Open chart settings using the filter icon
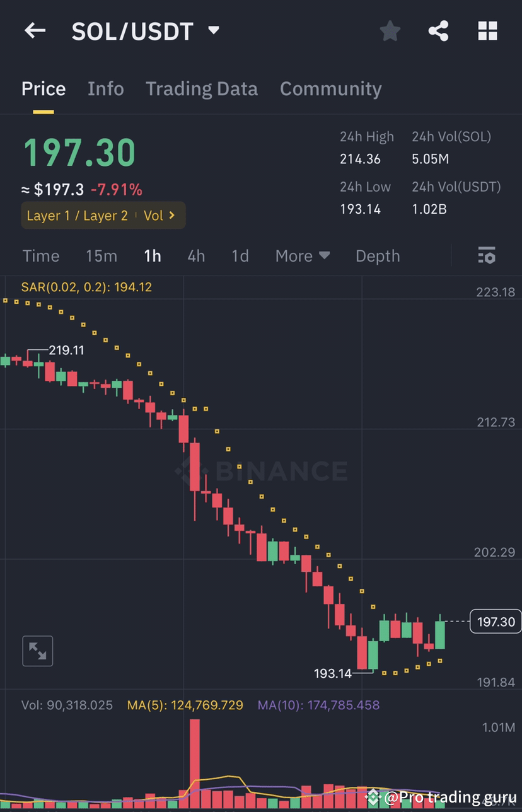The width and height of the screenshot is (522, 812). pos(486,255)
